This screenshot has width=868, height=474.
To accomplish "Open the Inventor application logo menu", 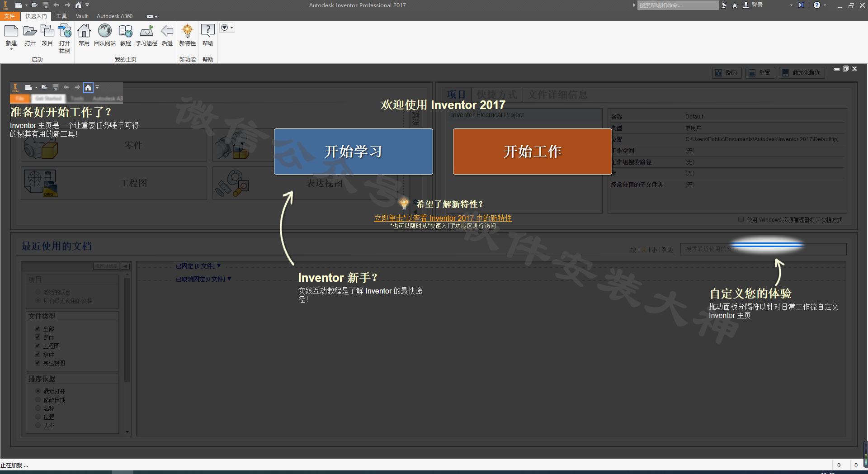I will pyautogui.click(x=5, y=5).
